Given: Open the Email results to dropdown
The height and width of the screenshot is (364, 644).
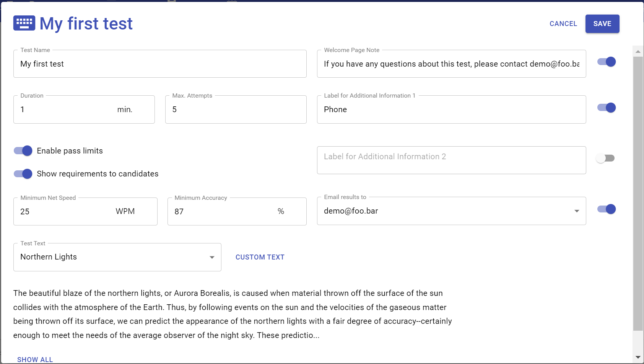Looking at the screenshot, I should [451, 211].
